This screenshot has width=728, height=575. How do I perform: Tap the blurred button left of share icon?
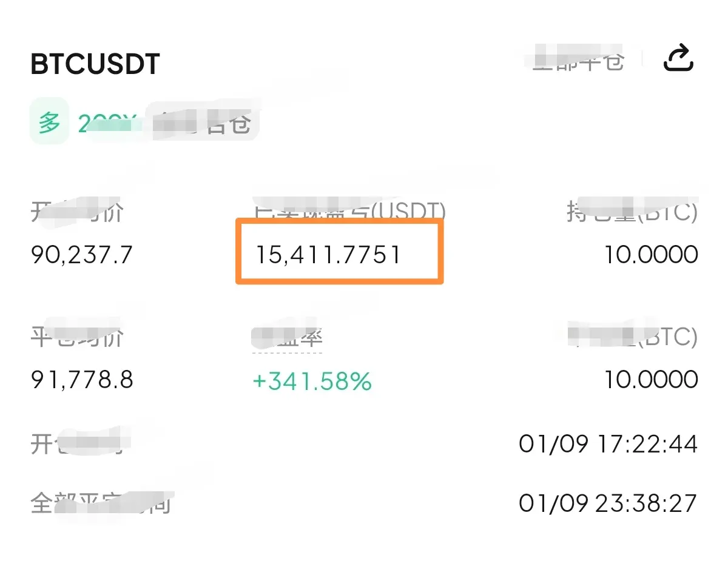click(x=578, y=61)
